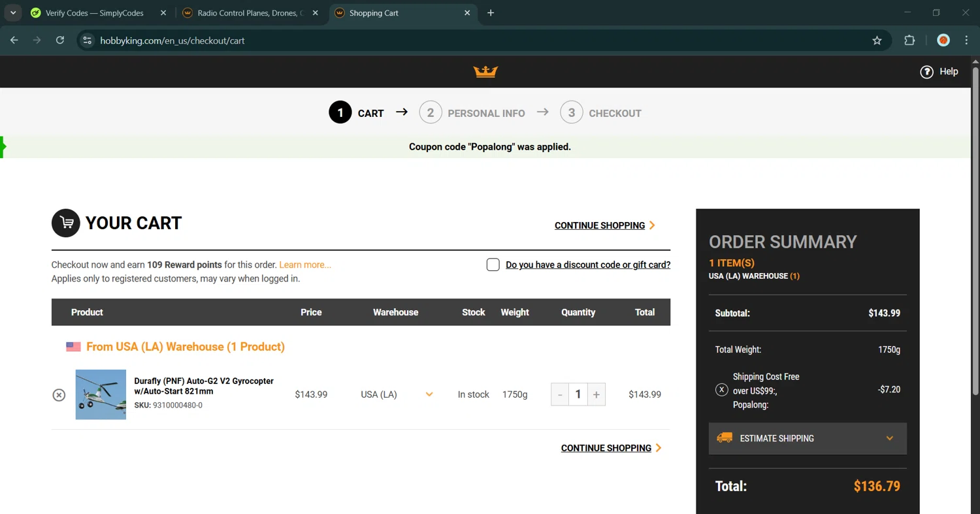Go to step 3 Checkout
The height and width of the screenshot is (514, 980).
point(600,113)
